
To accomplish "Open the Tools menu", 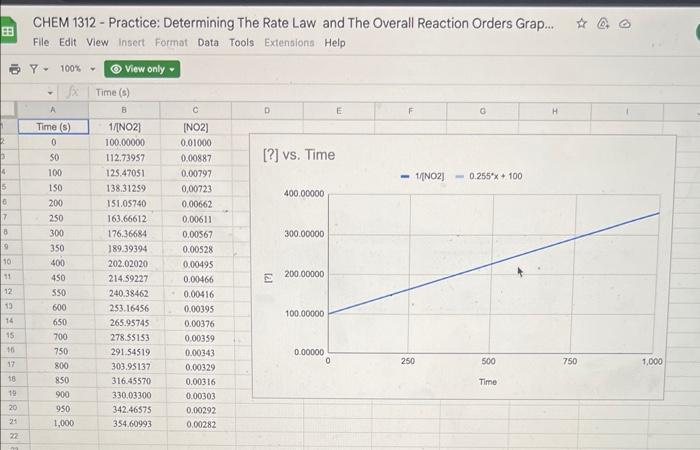I will coord(242,42).
